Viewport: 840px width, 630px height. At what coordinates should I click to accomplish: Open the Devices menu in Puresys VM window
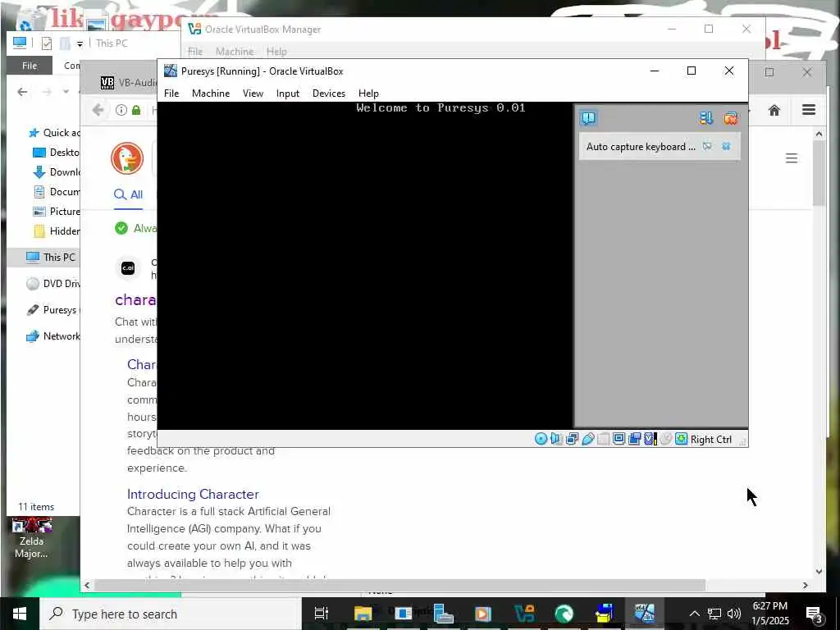point(328,94)
